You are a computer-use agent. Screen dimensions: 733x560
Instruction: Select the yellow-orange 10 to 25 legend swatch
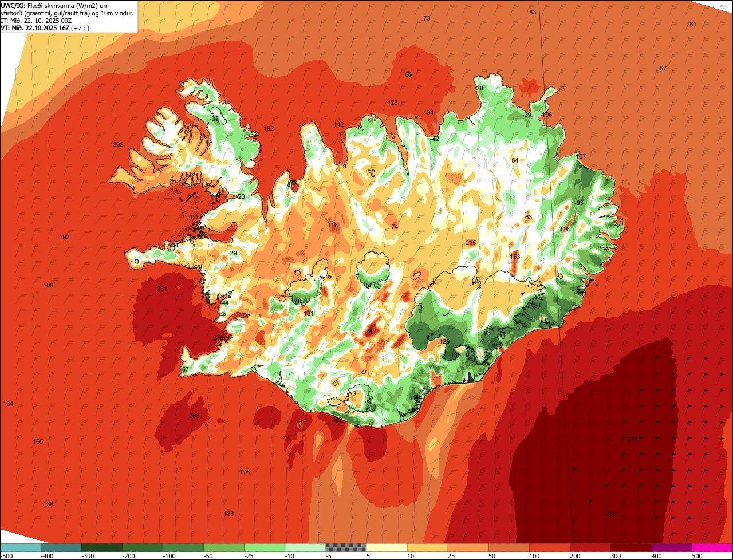point(427,547)
